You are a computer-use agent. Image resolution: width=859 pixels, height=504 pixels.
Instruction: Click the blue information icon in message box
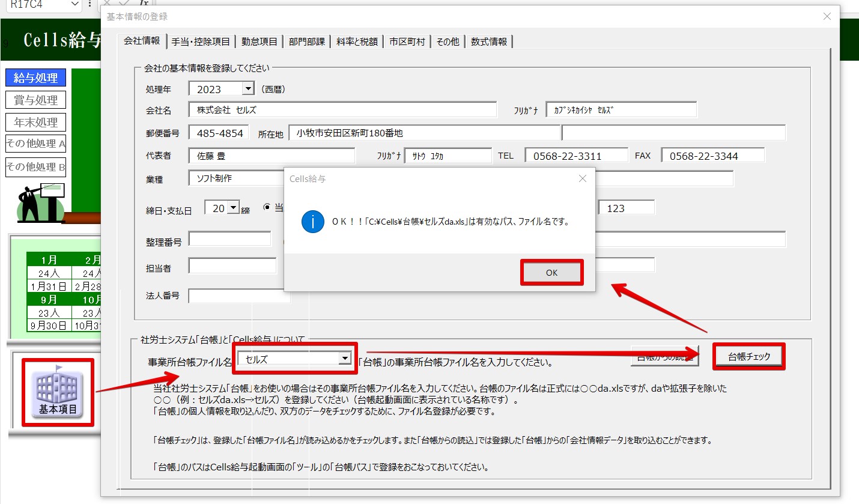point(313,222)
